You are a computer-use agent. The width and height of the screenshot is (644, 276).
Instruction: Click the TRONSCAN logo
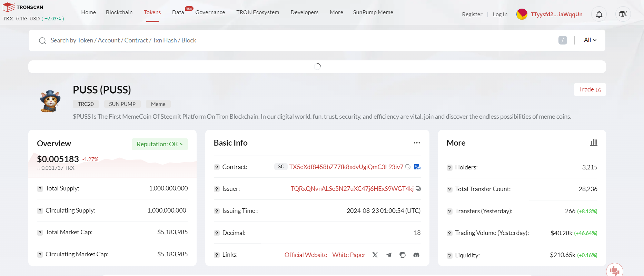pyautogui.click(x=23, y=7)
